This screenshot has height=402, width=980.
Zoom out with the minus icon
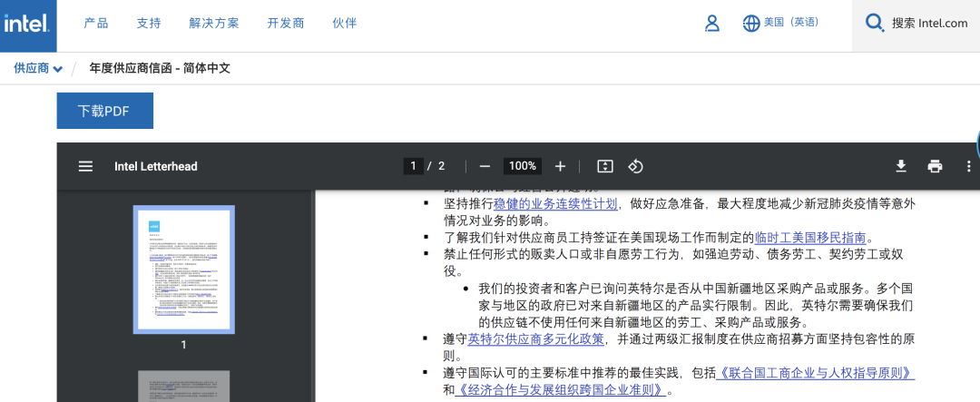(485, 166)
